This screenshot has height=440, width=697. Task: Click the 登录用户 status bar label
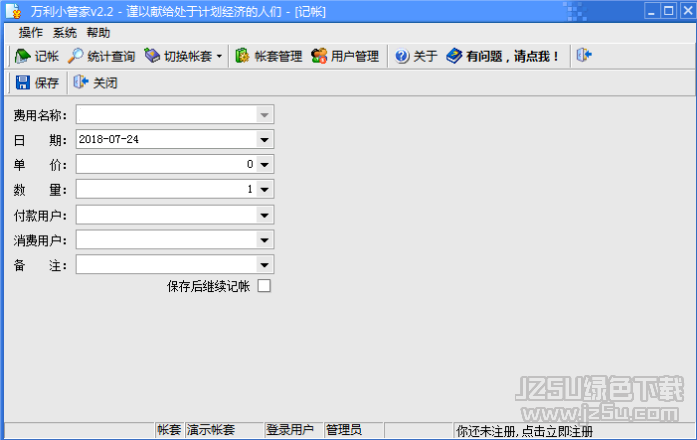point(290,430)
